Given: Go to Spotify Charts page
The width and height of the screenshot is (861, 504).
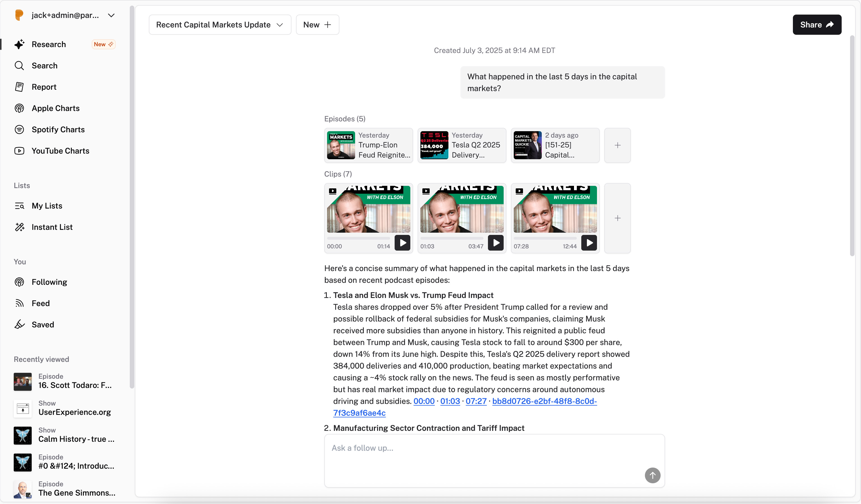Looking at the screenshot, I should coord(58,130).
